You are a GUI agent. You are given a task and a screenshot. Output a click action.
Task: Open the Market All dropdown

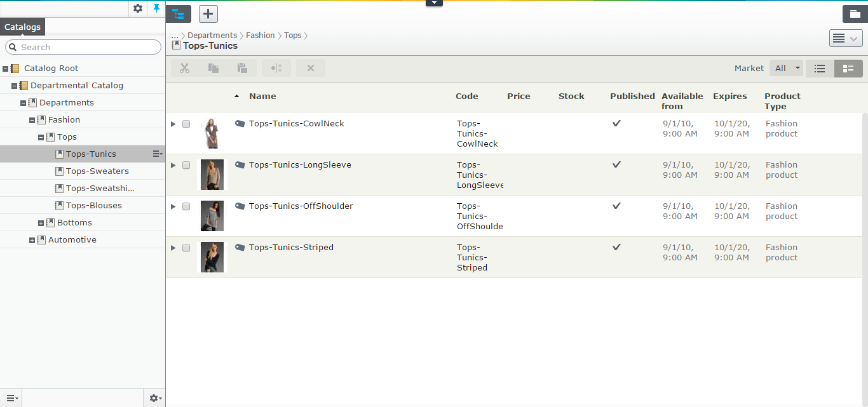pos(786,67)
